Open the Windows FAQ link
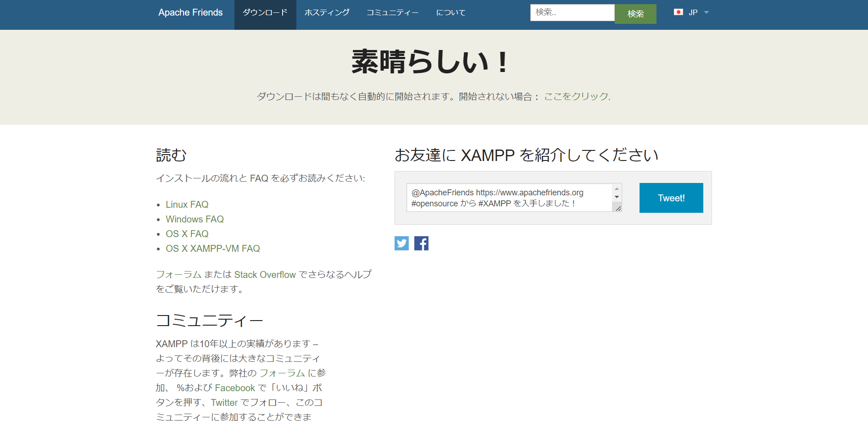This screenshot has height=421, width=868. click(195, 219)
